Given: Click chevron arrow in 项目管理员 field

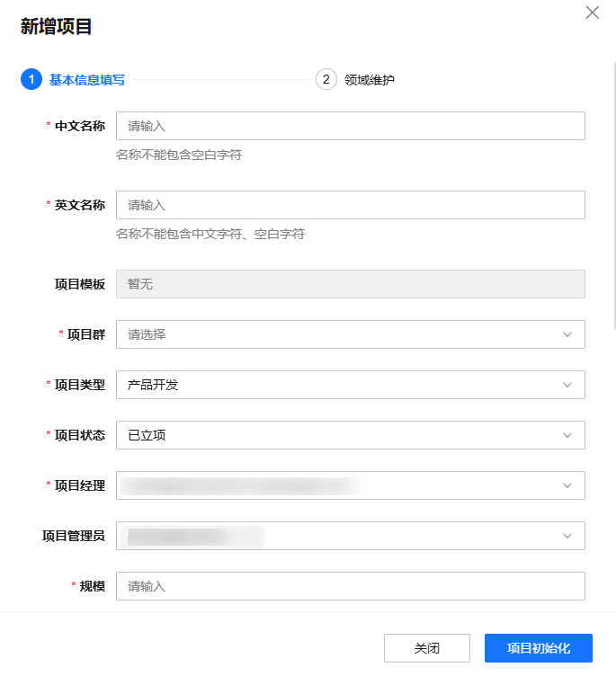Looking at the screenshot, I should coord(567,536).
